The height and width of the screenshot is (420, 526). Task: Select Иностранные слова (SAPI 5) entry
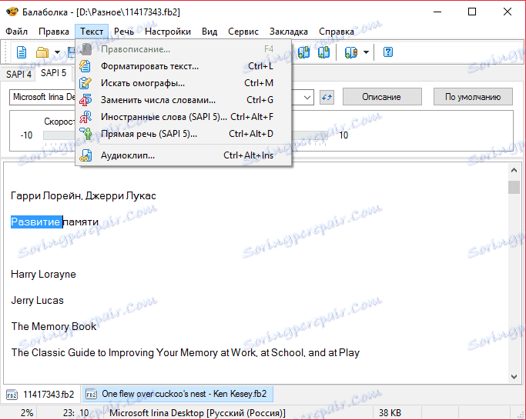tap(183, 117)
